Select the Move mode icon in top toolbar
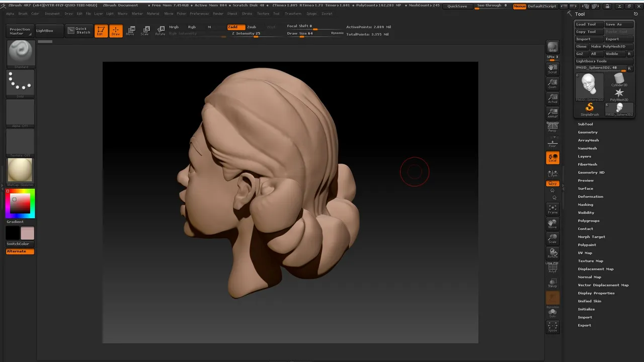 (x=130, y=31)
